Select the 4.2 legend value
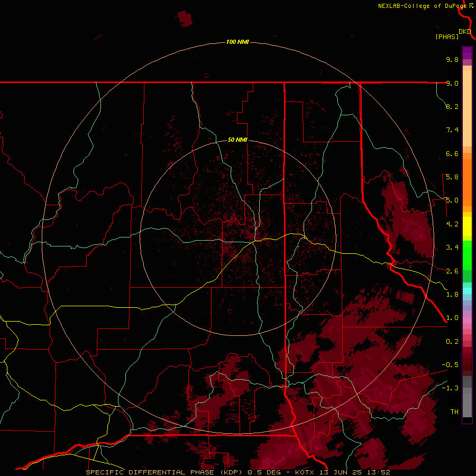The width and height of the screenshot is (476, 476). click(452, 224)
